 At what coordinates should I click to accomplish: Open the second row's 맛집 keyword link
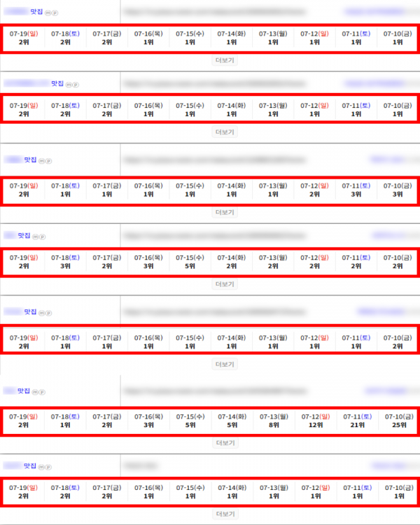pyautogui.click(x=34, y=83)
